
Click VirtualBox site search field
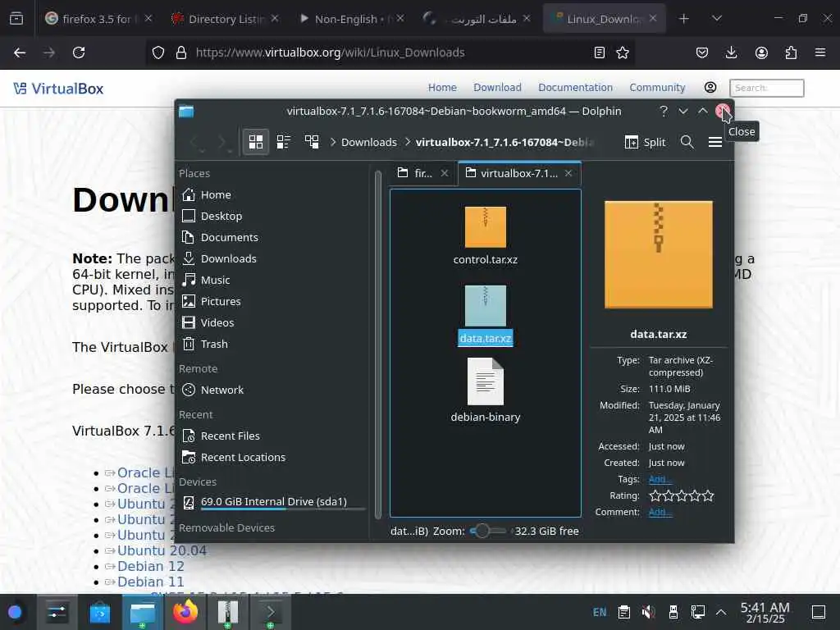pos(767,88)
